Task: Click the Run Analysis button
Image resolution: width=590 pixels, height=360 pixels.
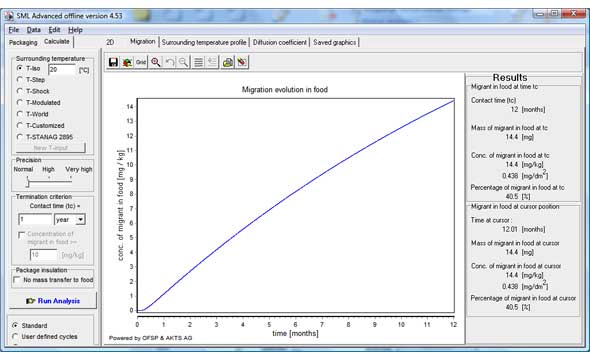Action: click(x=53, y=301)
